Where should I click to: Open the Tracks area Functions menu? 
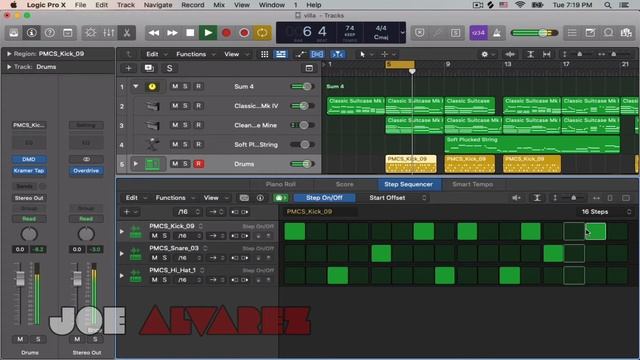tap(194, 54)
